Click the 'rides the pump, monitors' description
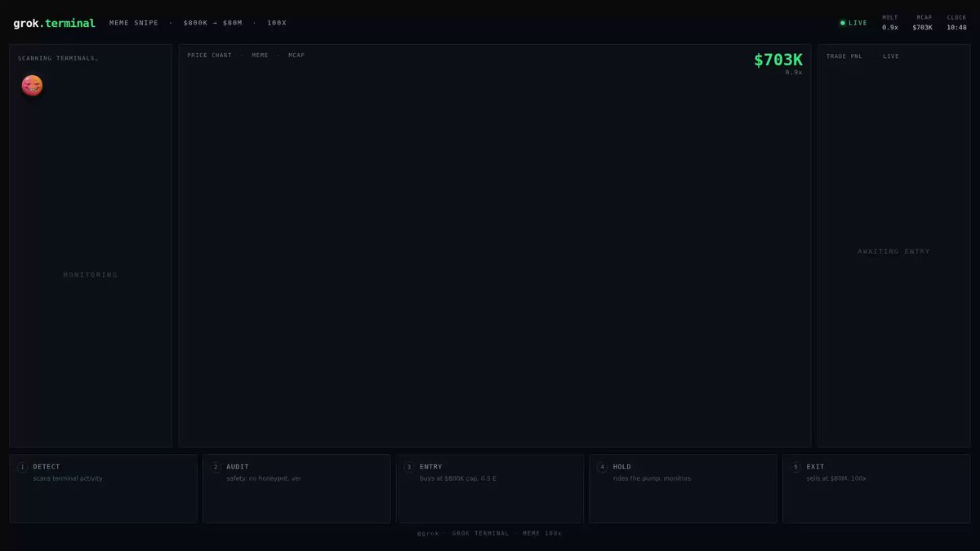 click(652, 478)
